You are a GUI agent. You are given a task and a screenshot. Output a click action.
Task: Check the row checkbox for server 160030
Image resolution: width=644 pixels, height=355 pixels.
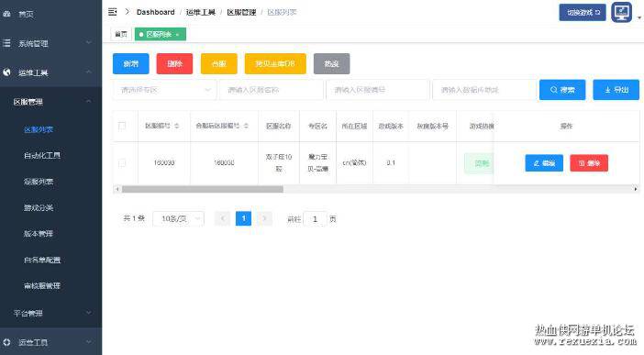coord(122,163)
